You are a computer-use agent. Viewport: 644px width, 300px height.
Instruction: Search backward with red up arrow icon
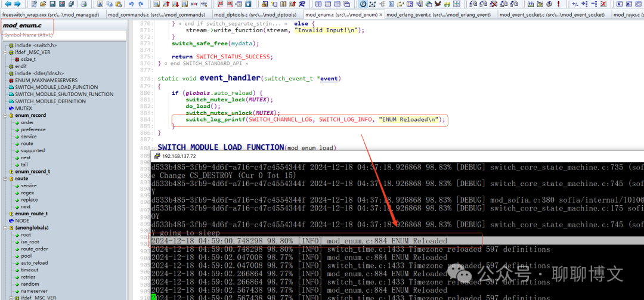166,4
